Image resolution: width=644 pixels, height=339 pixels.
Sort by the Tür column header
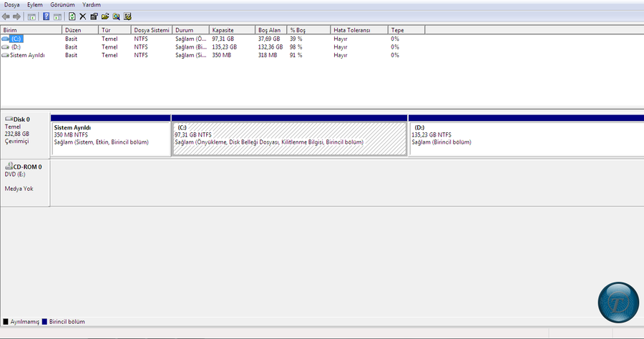(x=114, y=30)
